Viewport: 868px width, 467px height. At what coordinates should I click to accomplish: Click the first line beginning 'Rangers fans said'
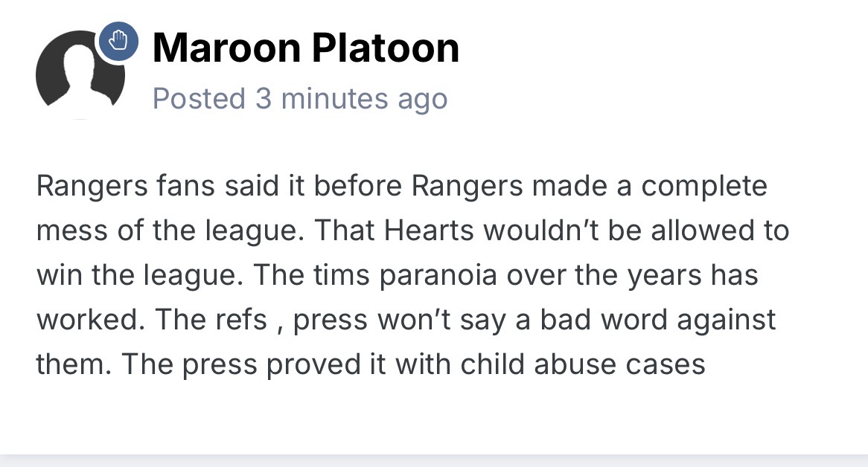click(402, 186)
